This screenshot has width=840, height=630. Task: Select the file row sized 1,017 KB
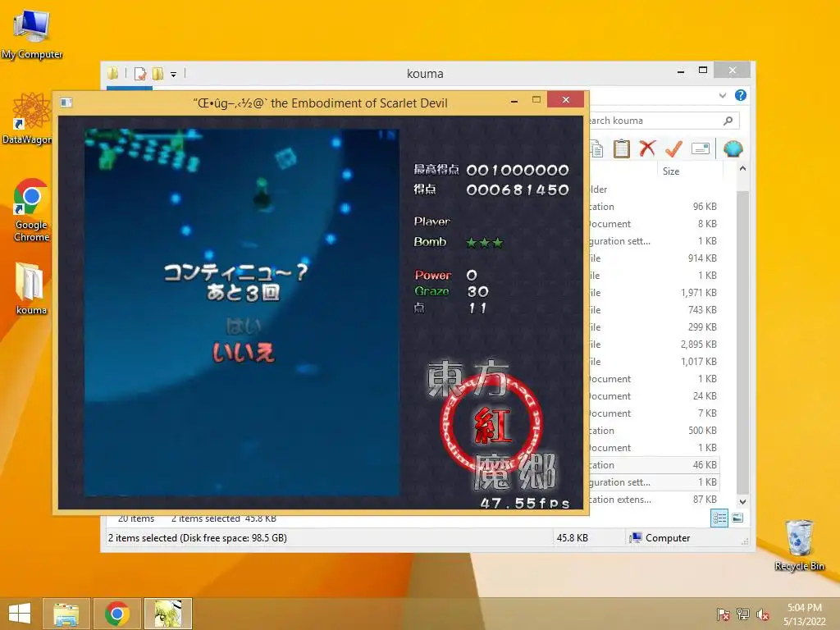(654, 362)
